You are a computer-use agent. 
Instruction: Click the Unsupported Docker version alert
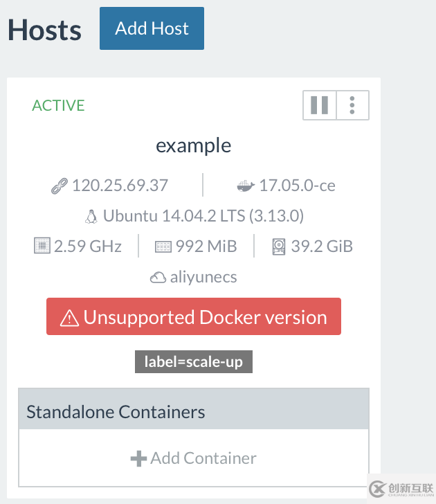coord(194,317)
